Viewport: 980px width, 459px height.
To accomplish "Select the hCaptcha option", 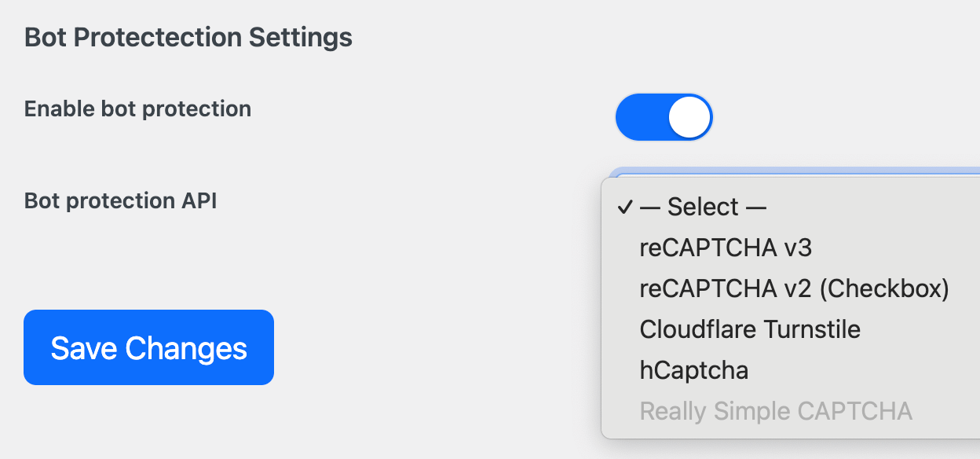I will pos(694,370).
